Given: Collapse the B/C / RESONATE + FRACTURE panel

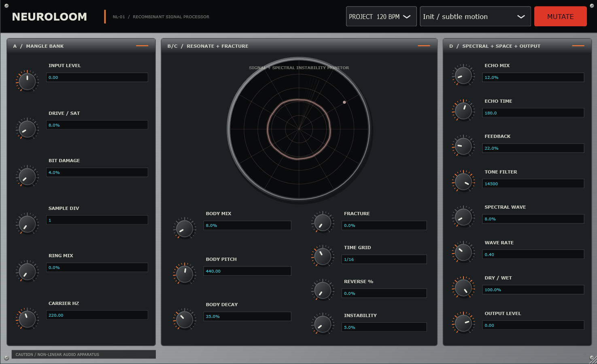Looking at the screenshot, I should [x=424, y=46].
